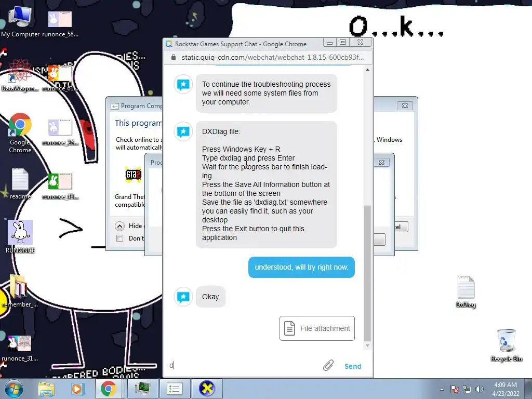Click Action Center flag tray icon

tap(455, 389)
